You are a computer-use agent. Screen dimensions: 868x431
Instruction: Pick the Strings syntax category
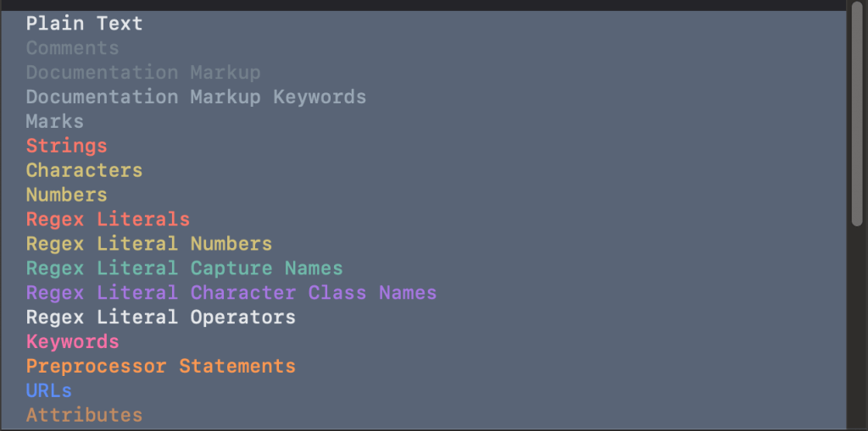coord(66,146)
